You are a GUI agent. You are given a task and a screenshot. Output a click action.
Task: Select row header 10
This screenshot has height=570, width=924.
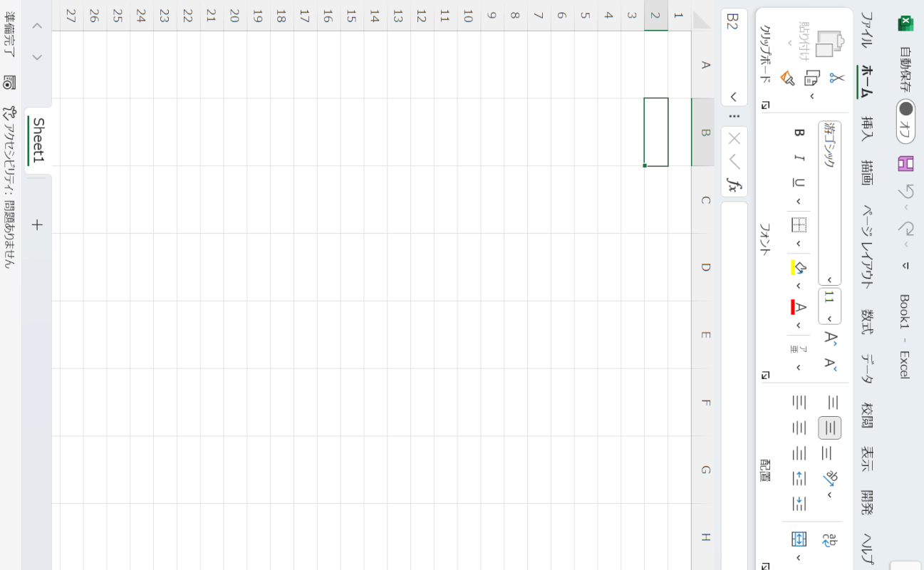point(468,16)
